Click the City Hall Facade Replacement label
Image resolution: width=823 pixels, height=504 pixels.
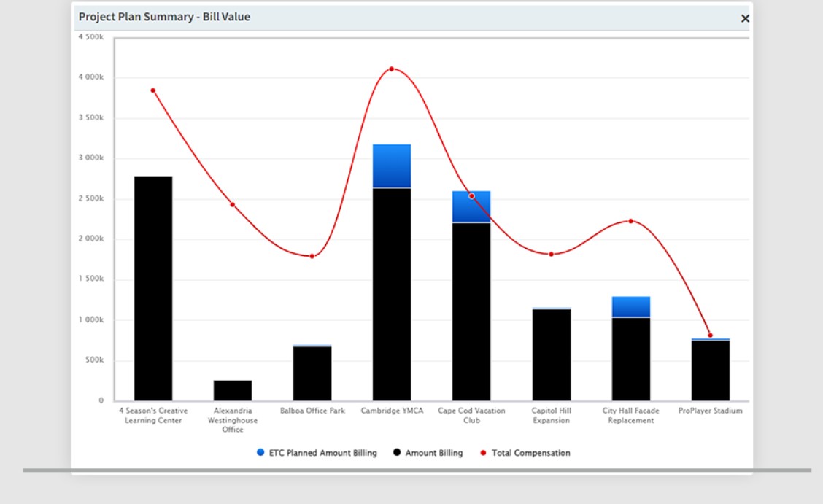pyautogui.click(x=631, y=415)
